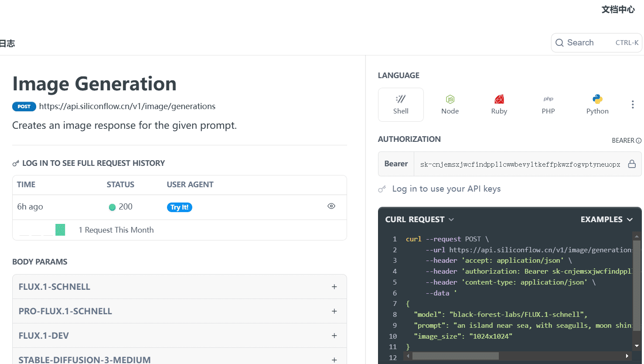Select the Shell language icon

pos(401,99)
